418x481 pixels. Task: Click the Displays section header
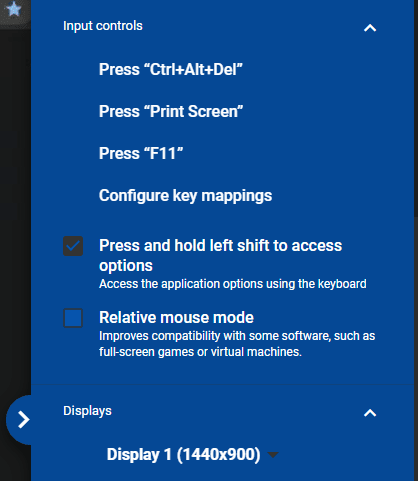coord(87,411)
